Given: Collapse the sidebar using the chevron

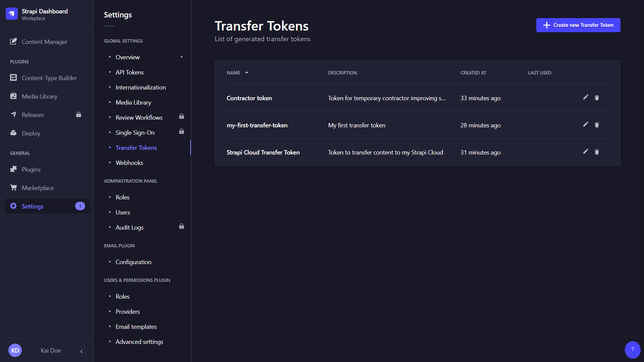Looking at the screenshot, I should click(x=81, y=351).
